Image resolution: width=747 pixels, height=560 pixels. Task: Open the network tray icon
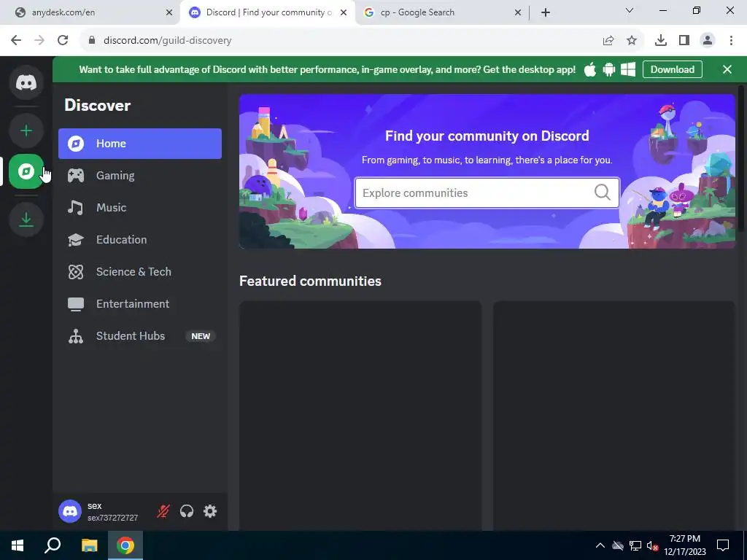pyautogui.click(x=635, y=545)
